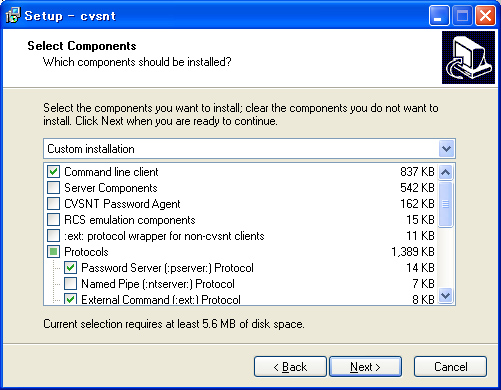Click the 11 KB size value

click(x=420, y=236)
